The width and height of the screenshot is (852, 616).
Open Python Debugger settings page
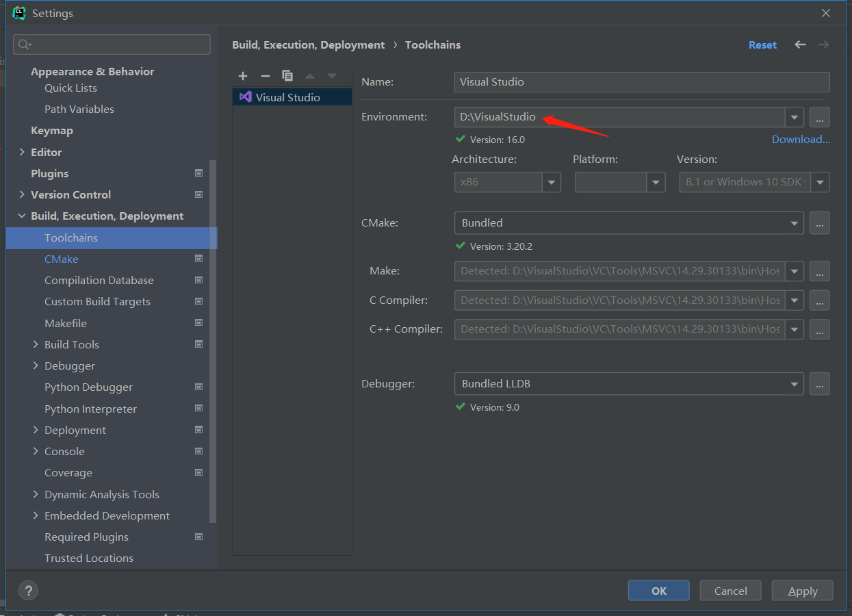[x=88, y=387]
